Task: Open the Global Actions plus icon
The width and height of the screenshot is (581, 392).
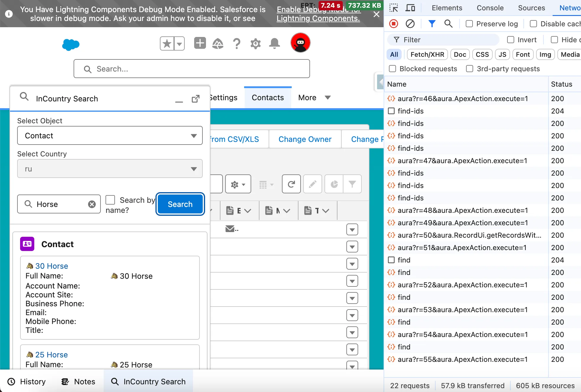Action: click(x=200, y=43)
